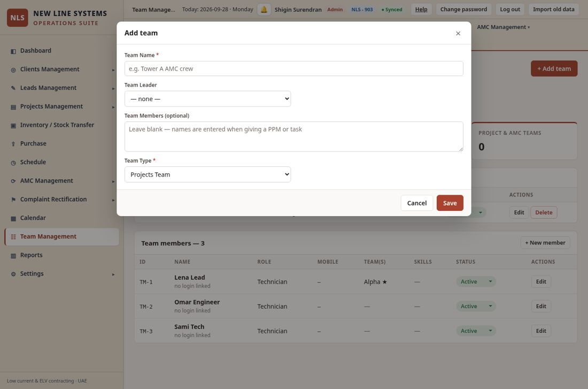Viewport: 588px width, 389px height.
Task: Click the Reports sidebar icon
Action: point(13,255)
